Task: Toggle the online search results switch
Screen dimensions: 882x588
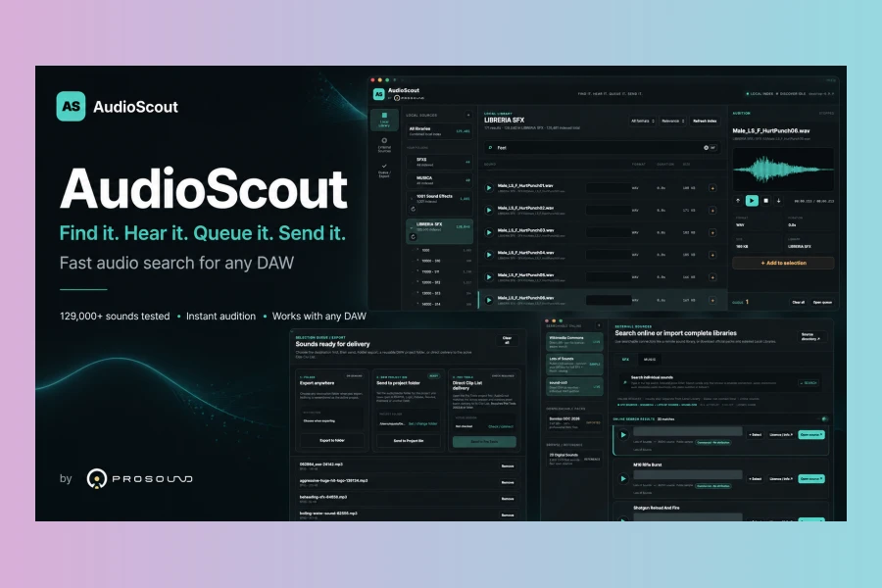Action: point(824,419)
